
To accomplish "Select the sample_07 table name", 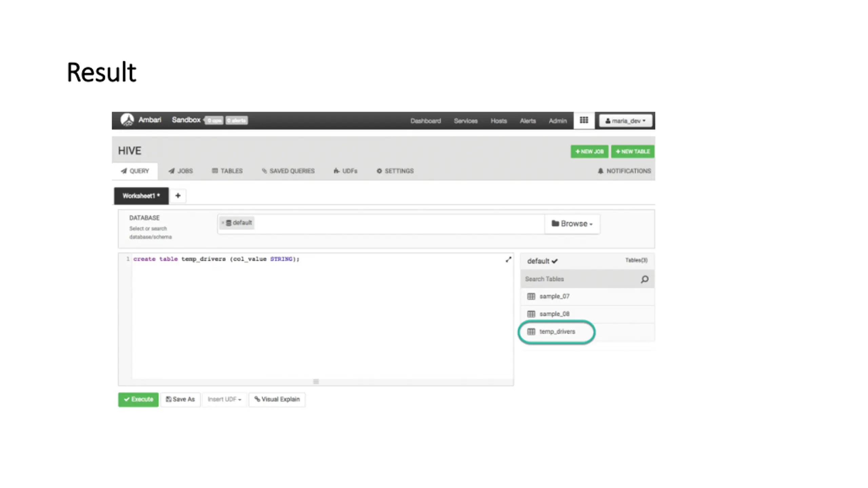I will (x=554, y=297).
